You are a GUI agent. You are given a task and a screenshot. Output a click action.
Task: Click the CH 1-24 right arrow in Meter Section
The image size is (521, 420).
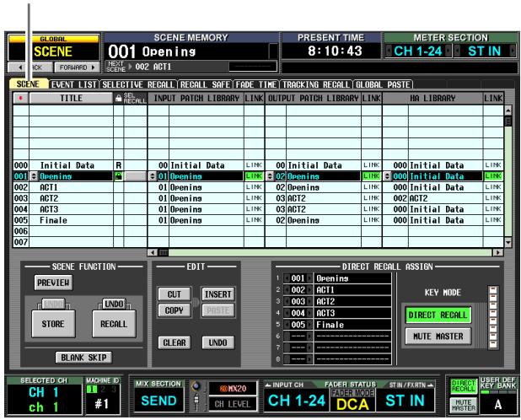(x=448, y=51)
